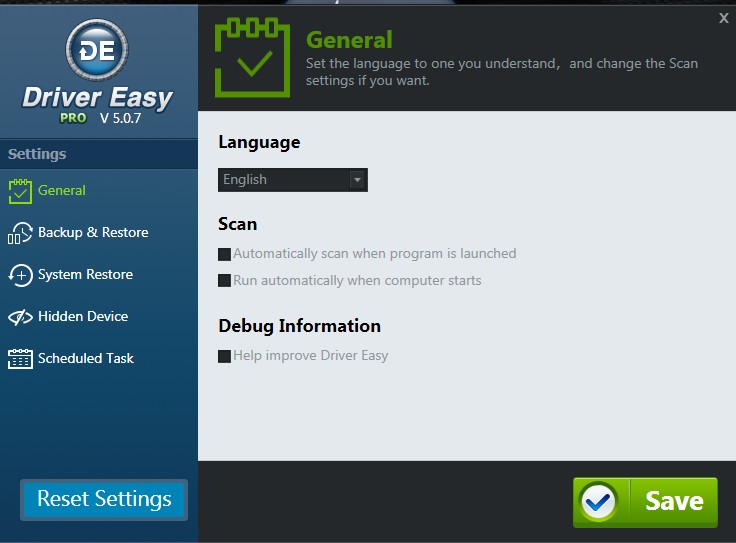This screenshot has height=543, width=736.
Task: Click the checkmark icon on Save button
Action: coord(598,502)
